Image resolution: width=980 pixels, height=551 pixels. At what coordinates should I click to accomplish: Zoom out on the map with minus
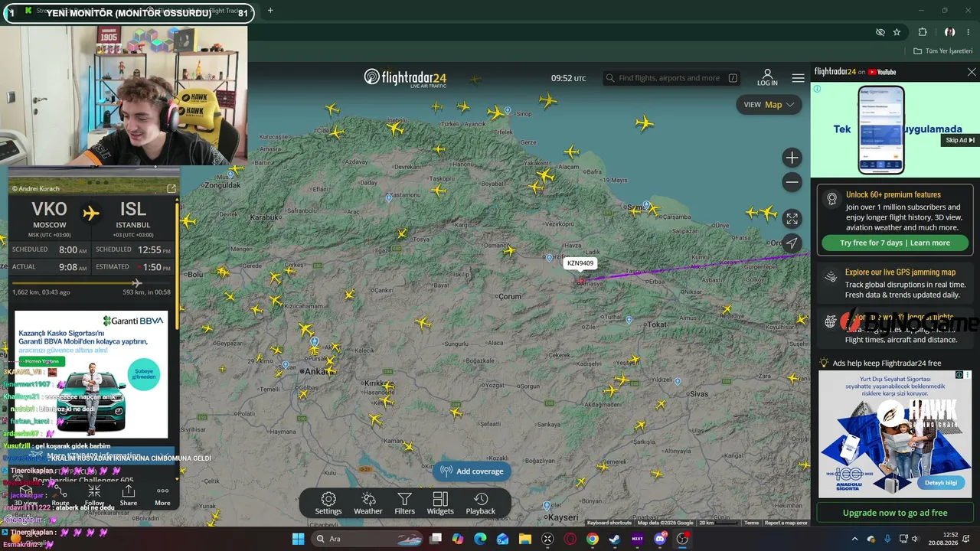pos(792,182)
